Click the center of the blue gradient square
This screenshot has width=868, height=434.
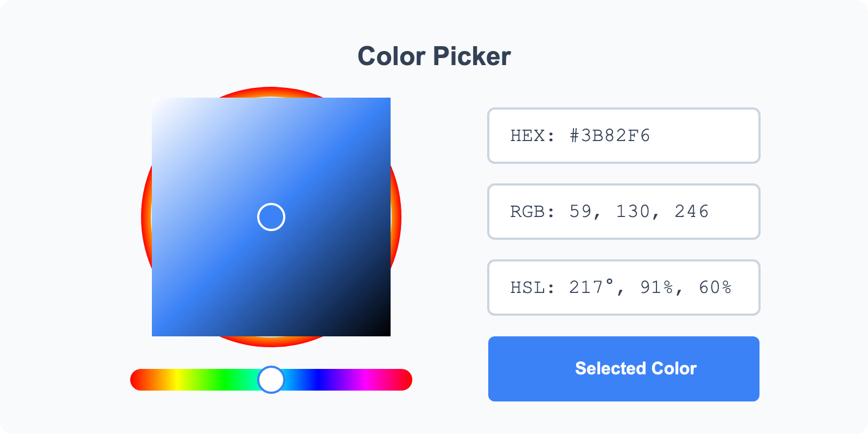point(271,217)
